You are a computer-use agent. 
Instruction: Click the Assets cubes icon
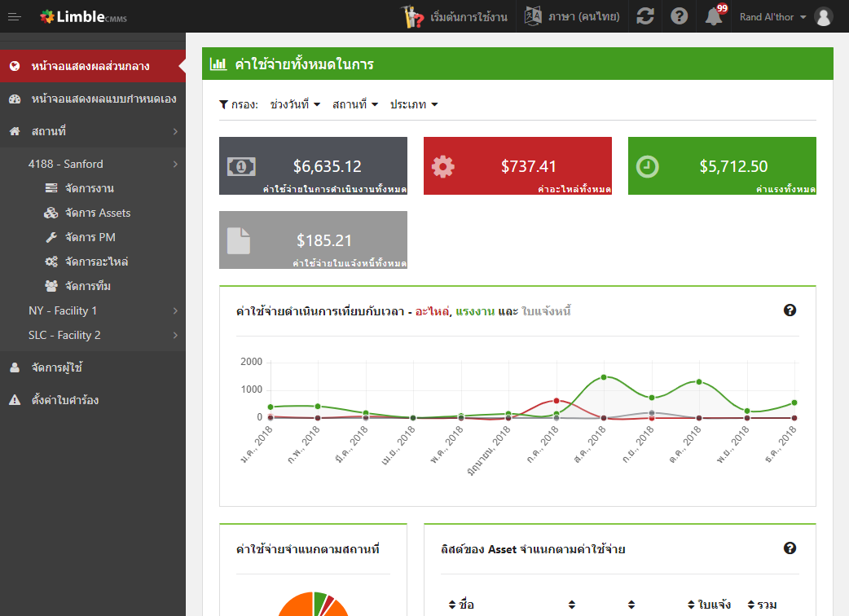51,213
